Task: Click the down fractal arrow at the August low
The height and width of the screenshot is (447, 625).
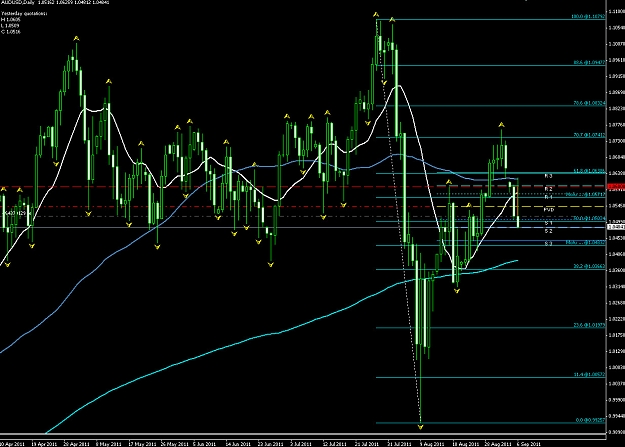Action: (x=420, y=427)
